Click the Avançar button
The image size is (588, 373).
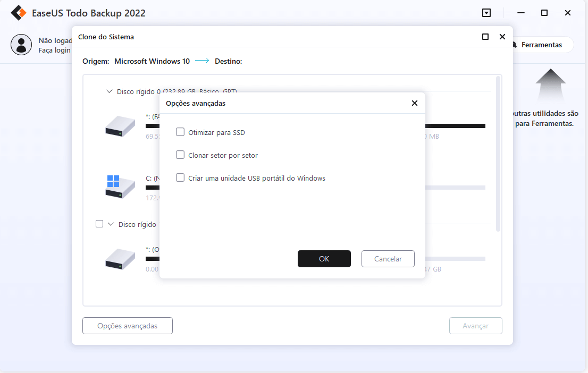475,326
